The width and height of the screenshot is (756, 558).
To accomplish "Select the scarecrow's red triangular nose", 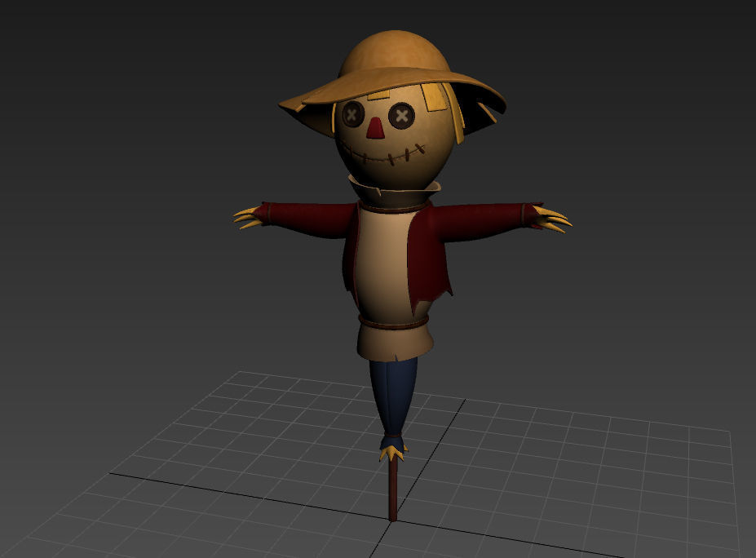I will (376, 129).
